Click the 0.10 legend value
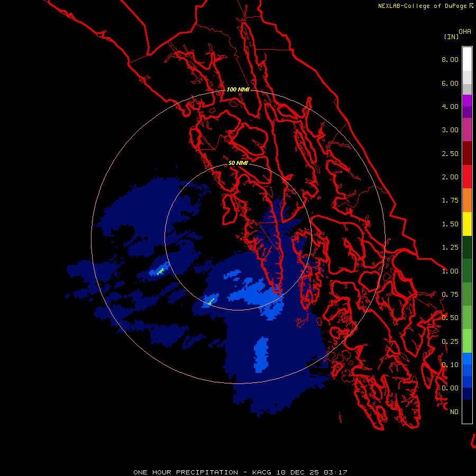This screenshot has height=476, width=476. pyautogui.click(x=450, y=365)
